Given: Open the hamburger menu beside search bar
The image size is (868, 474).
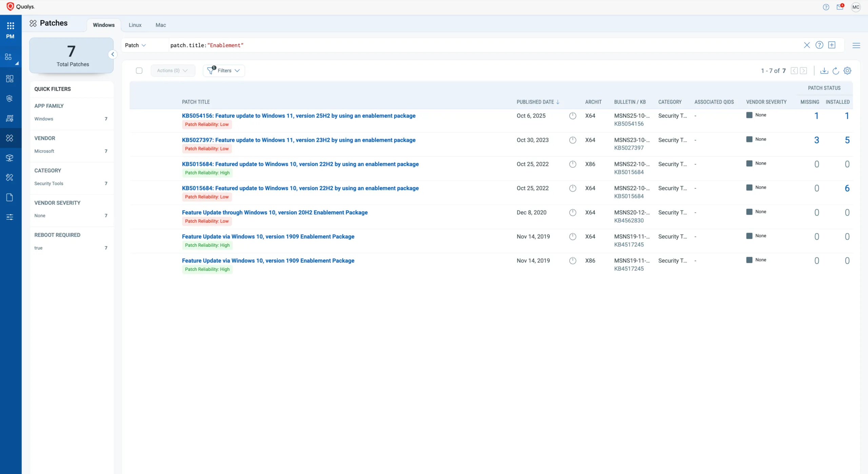Looking at the screenshot, I should tap(856, 45).
